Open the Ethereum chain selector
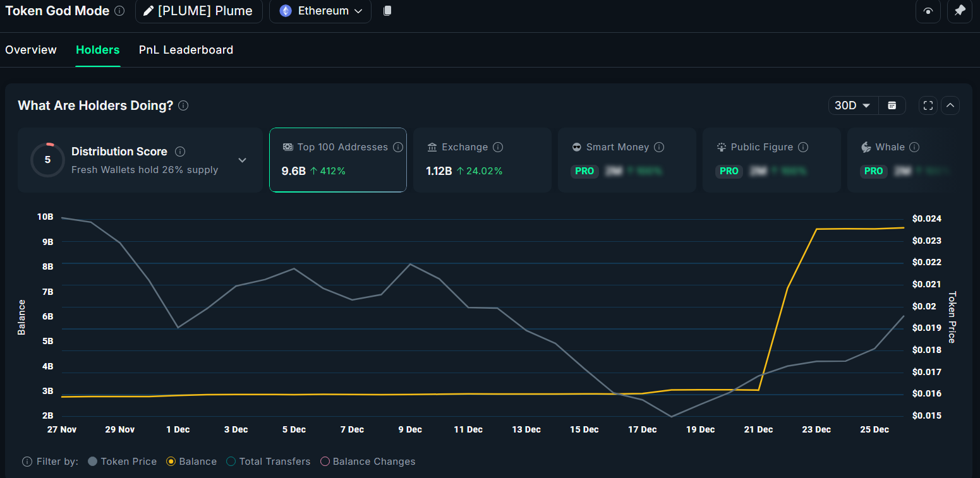 320,11
